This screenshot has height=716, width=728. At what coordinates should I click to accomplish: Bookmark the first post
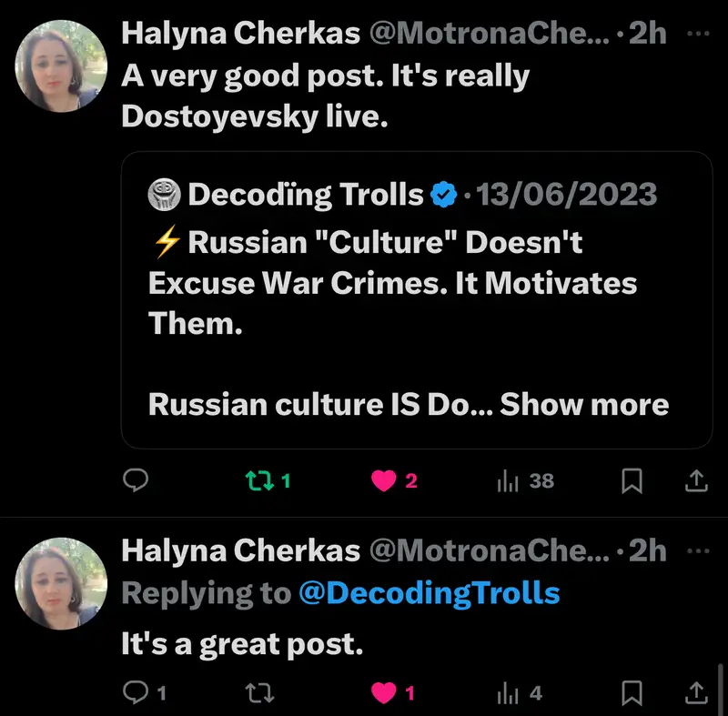[x=632, y=481]
